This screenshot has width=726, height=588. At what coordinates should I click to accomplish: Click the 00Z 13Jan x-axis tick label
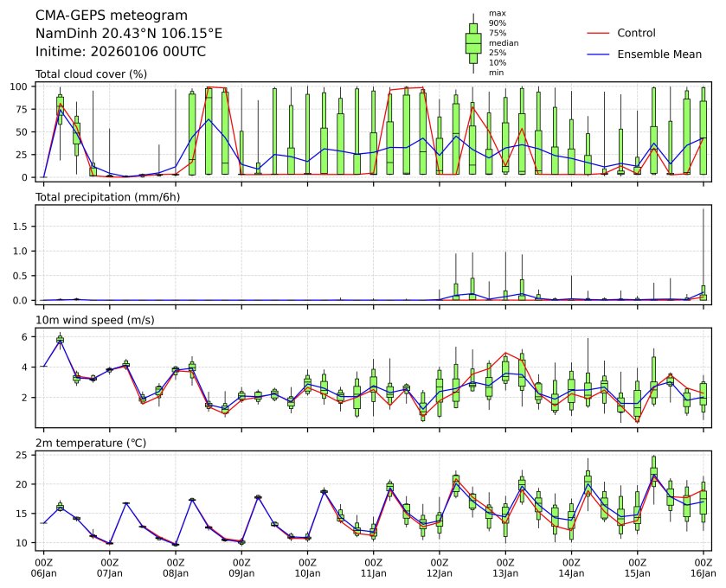(505, 568)
